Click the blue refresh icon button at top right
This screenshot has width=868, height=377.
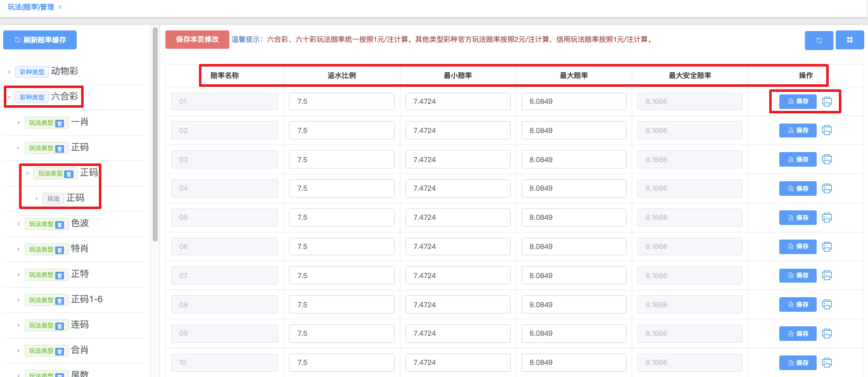tap(819, 40)
